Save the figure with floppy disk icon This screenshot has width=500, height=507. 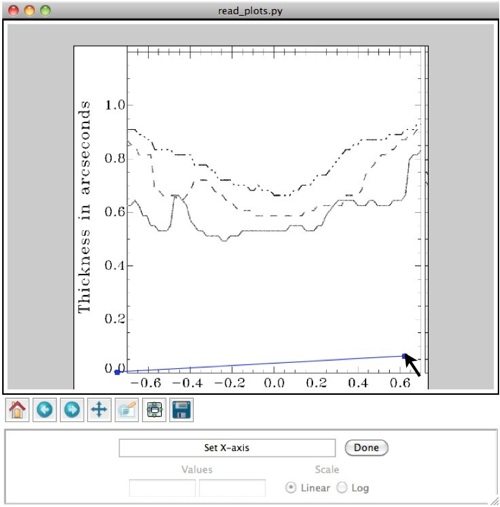181,410
